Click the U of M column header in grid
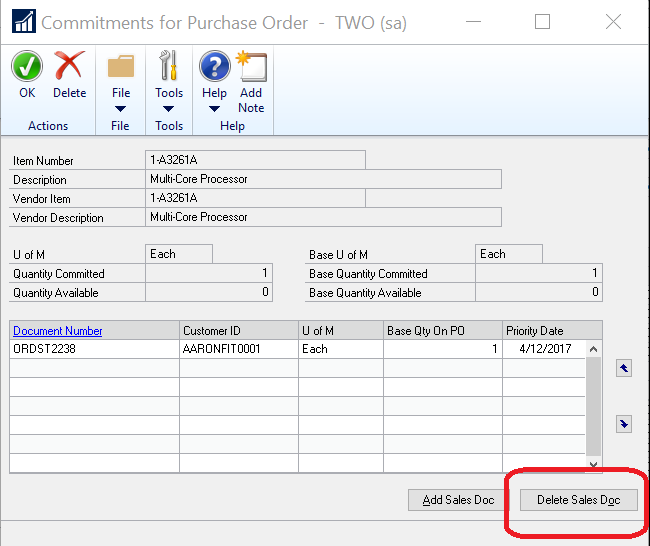The image size is (650, 546). 341,331
